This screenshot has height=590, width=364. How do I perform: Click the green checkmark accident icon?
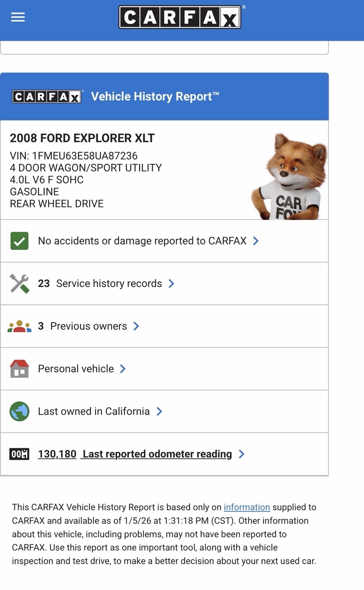point(20,241)
